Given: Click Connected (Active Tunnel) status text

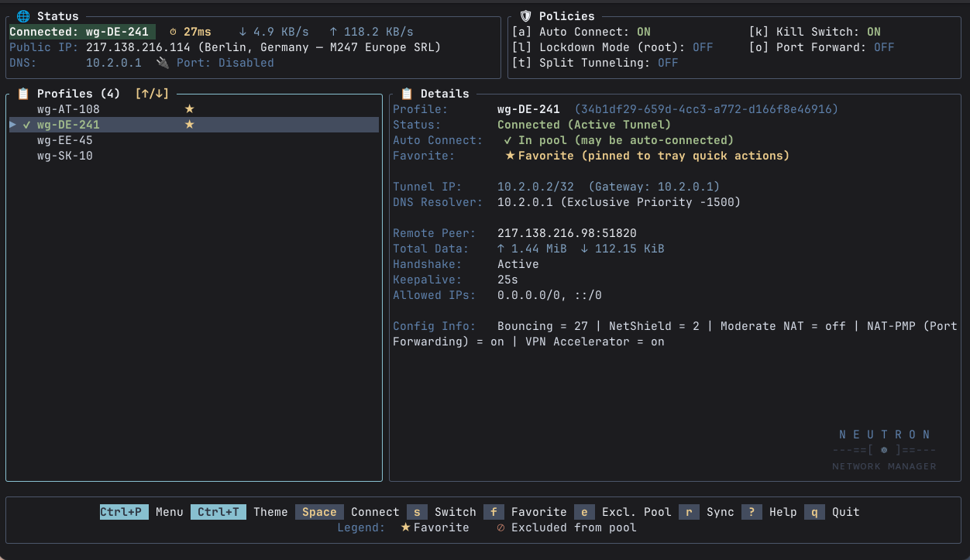Looking at the screenshot, I should pos(584,125).
